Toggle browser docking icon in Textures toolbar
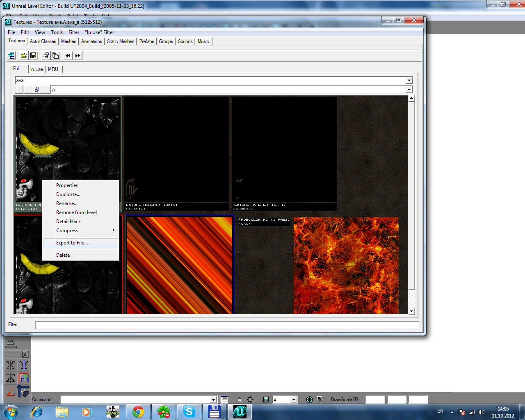The height and width of the screenshot is (420, 525). [x=11, y=56]
